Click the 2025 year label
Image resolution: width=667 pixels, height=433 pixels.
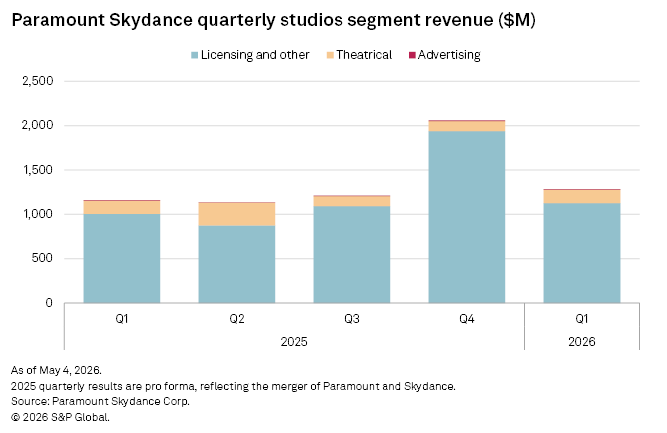(294, 342)
